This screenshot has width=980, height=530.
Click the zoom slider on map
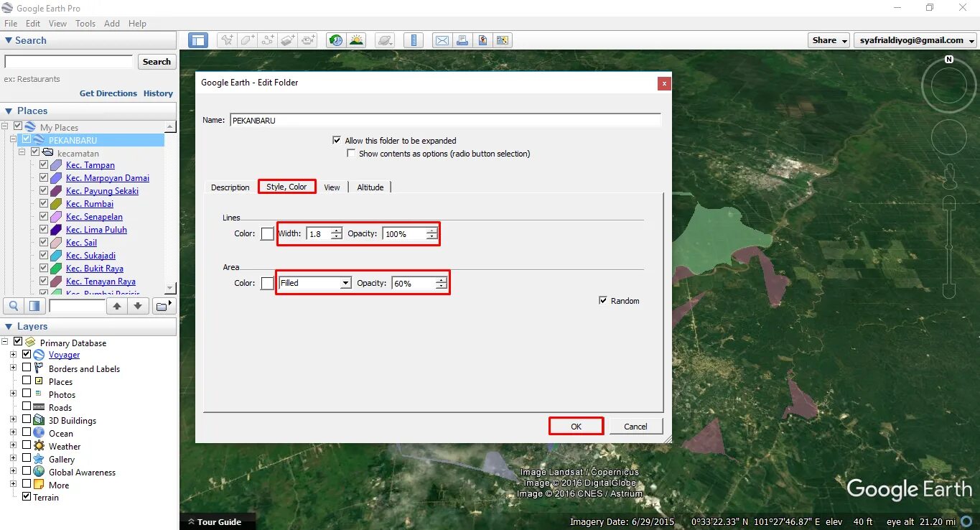(949, 247)
